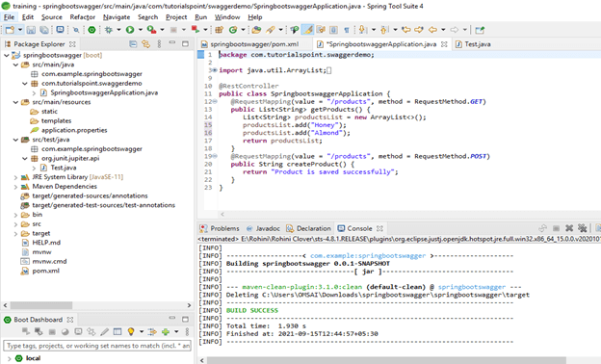
Task: Click the Back navigation yellow arrow
Action: [x=432, y=30]
